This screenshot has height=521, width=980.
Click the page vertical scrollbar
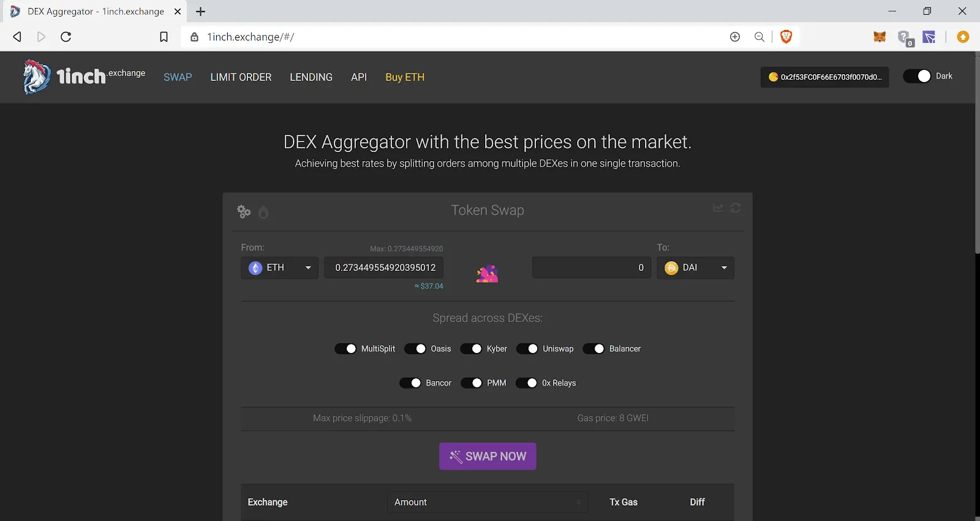[x=977, y=153]
